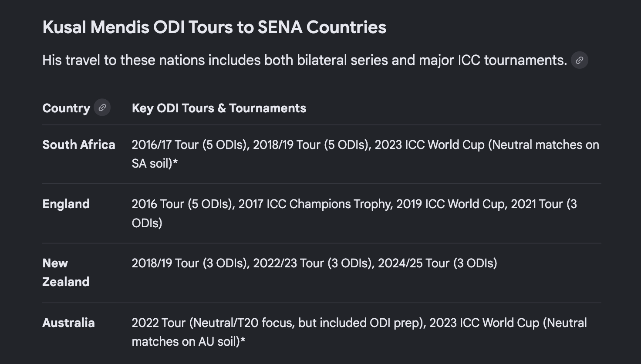Click the Key ODI Tours & Tournaments column header
The height and width of the screenshot is (364, 641).
[219, 108]
